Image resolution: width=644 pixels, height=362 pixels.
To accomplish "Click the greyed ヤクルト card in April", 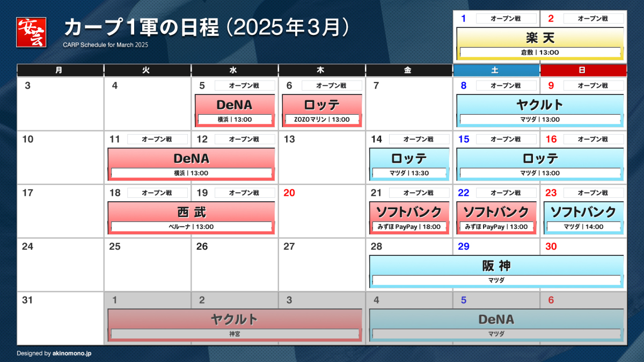I will (x=235, y=325).
